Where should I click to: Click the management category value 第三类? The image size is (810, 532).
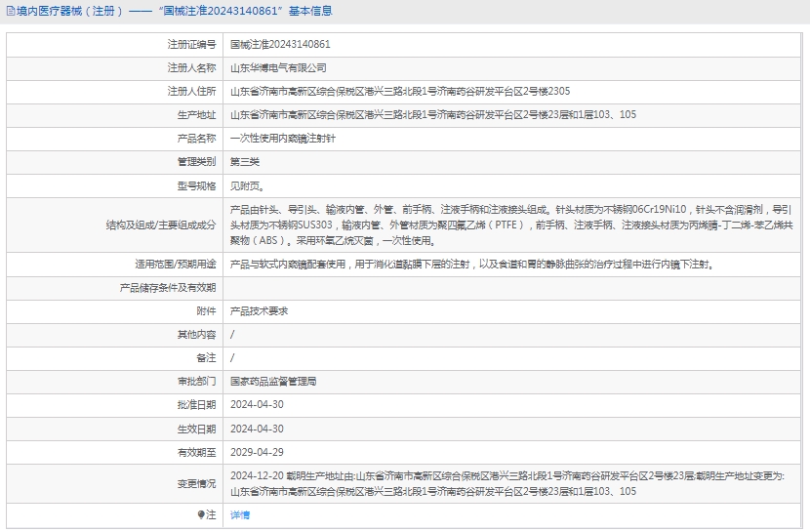(245, 162)
